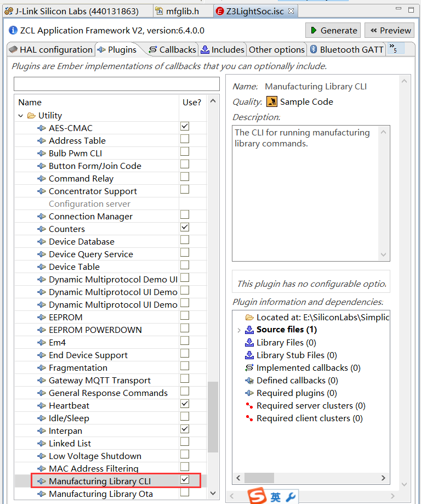
Task: Collapse the Utility plugin group
Action: (21, 116)
